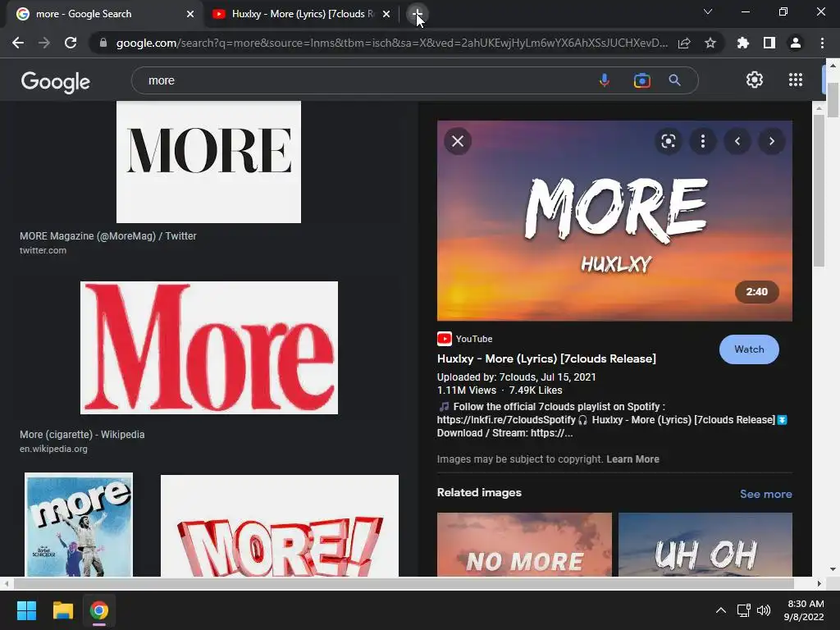Screen dimensions: 840x630
Task: Show next image in preview
Action: tap(772, 141)
